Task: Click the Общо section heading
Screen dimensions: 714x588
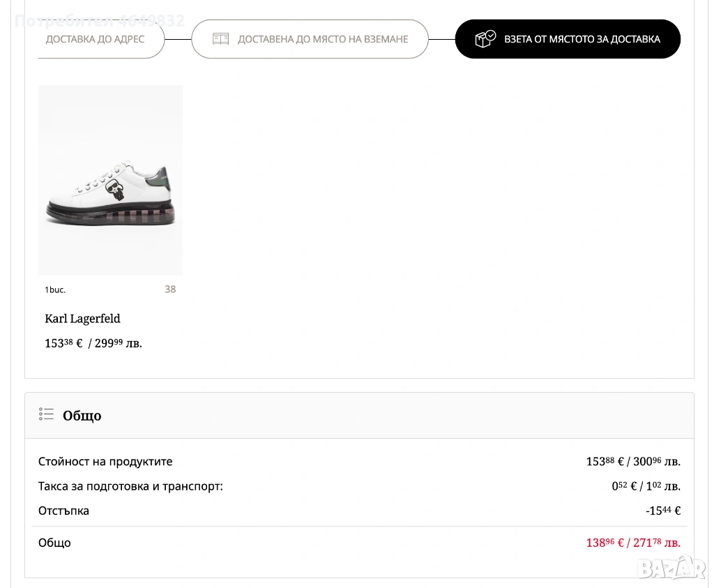Action: 82,416
